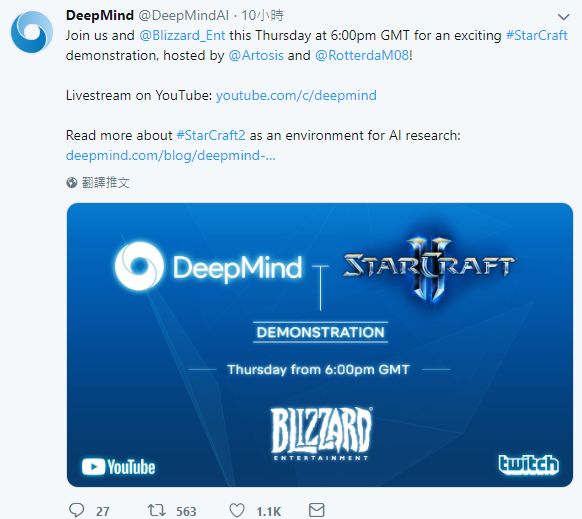
Task: Click the DeepMind display name
Action: 100,16
